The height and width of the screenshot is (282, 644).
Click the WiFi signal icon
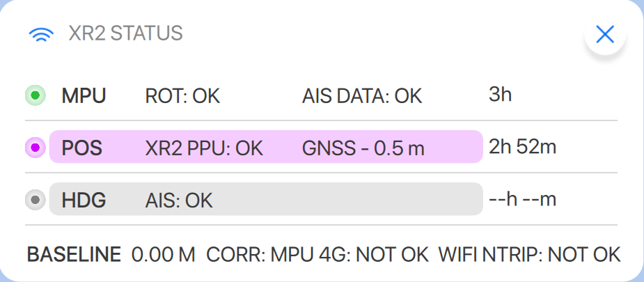(x=41, y=33)
